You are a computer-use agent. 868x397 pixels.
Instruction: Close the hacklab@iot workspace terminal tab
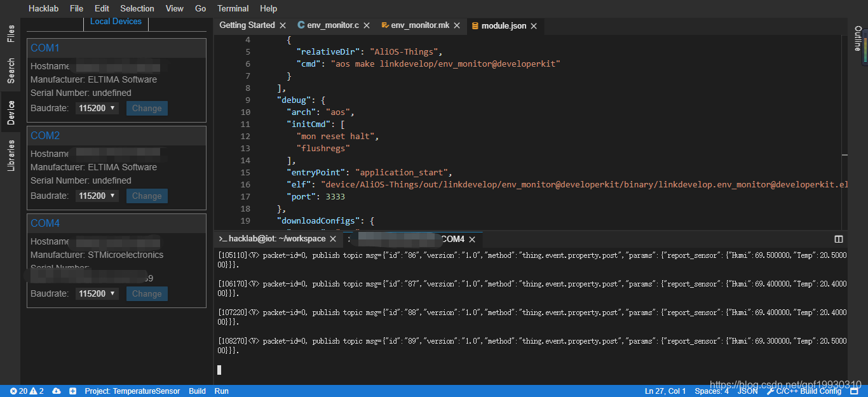(333, 239)
